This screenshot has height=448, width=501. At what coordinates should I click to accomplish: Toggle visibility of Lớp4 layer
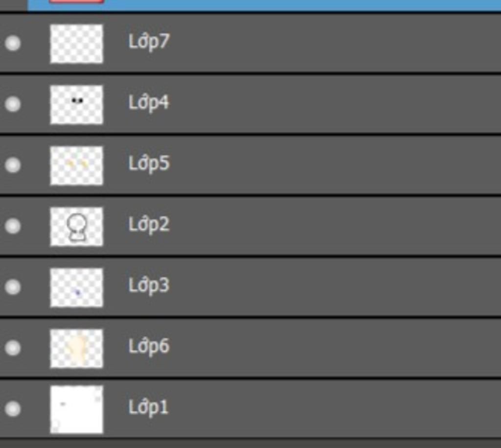(x=13, y=104)
